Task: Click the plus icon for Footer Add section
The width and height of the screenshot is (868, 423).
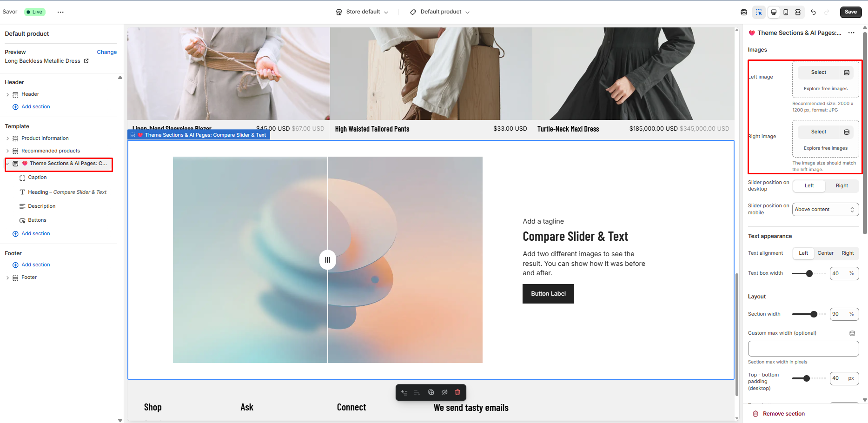Action: click(x=15, y=265)
